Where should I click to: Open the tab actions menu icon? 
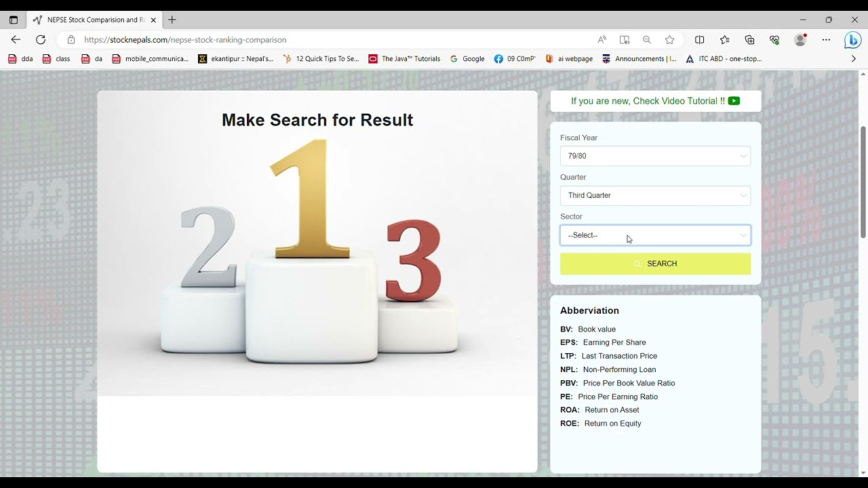point(13,20)
